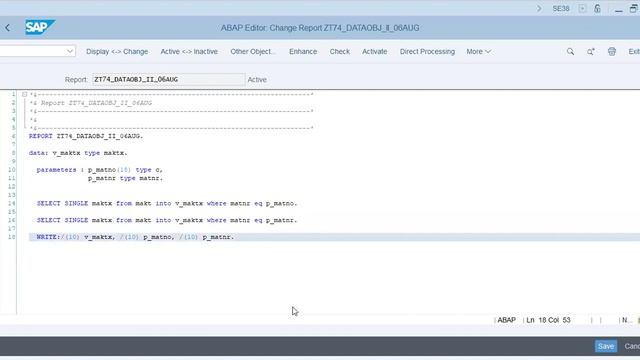The width and height of the screenshot is (640, 360).
Task: Click the Print icon in toolbar
Action: (x=611, y=51)
